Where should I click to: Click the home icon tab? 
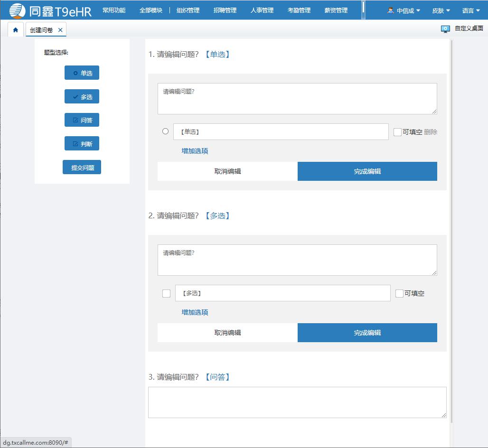click(16, 30)
